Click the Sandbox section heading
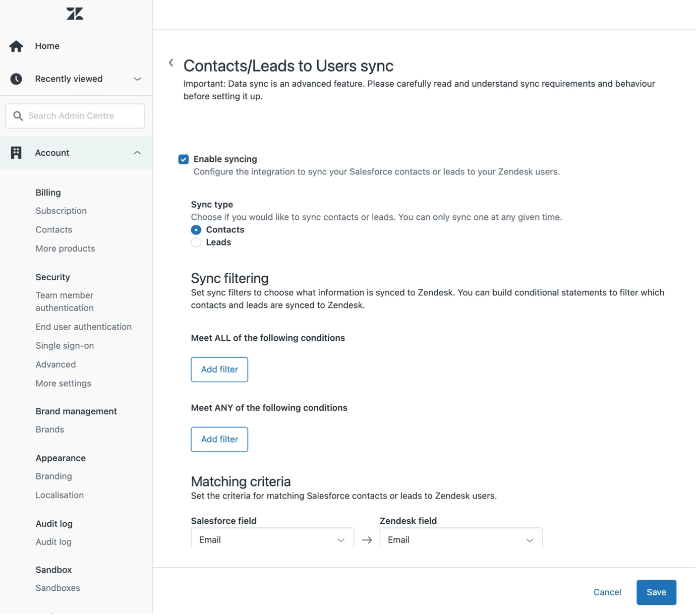 (54, 572)
